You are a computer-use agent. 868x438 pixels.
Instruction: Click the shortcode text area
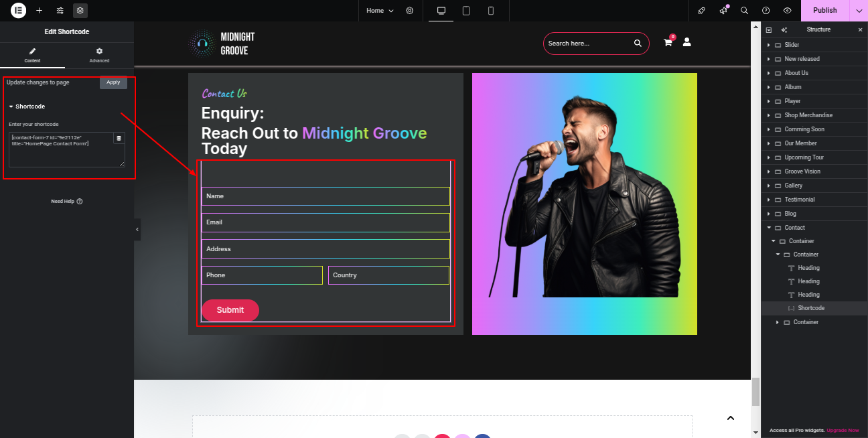tap(67, 149)
